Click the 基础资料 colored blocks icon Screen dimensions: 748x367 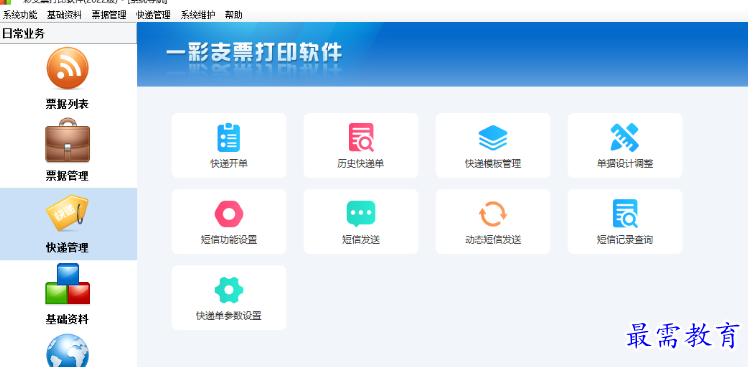point(68,284)
